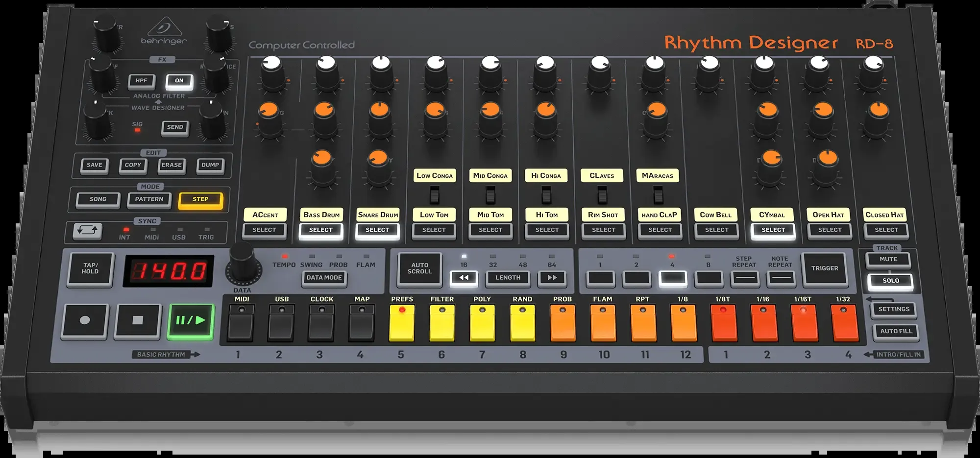Select the Rim Shot track
Viewport: 980px width, 458px height.
point(604,230)
